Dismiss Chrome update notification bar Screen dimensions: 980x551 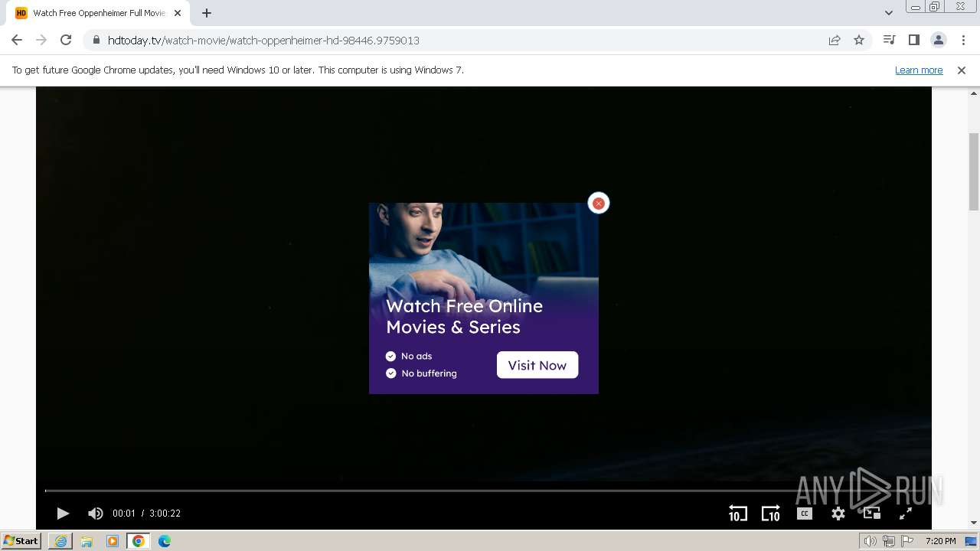[x=962, y=70]
